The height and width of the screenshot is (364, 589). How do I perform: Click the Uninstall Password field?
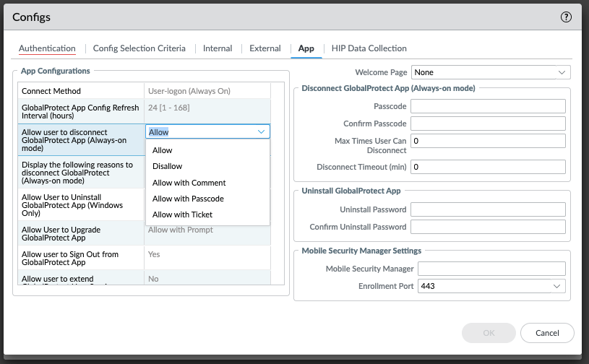[488, 209]
